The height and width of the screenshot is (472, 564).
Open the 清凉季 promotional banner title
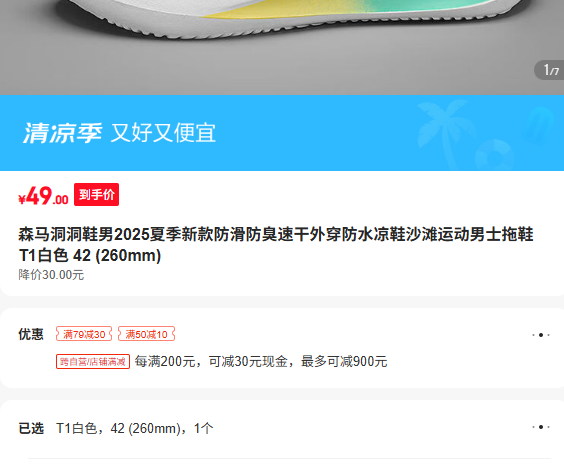coord(63,133)
